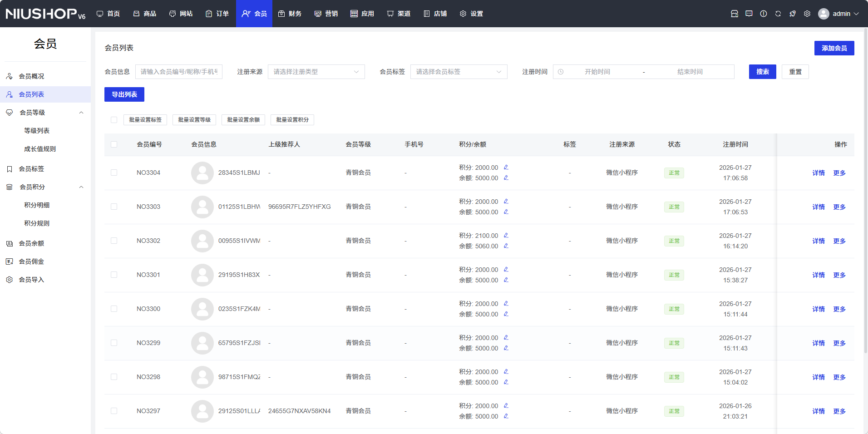Open the gear icon beside admin avatar
Viewport: 868px width, 434px height.
(807, 14)
